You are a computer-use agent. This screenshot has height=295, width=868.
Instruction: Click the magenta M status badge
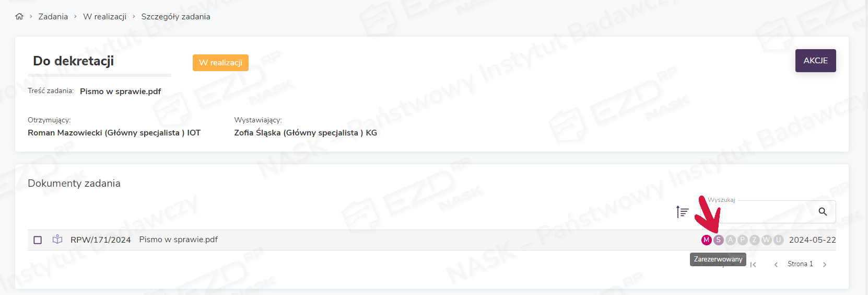coord(706,240)
